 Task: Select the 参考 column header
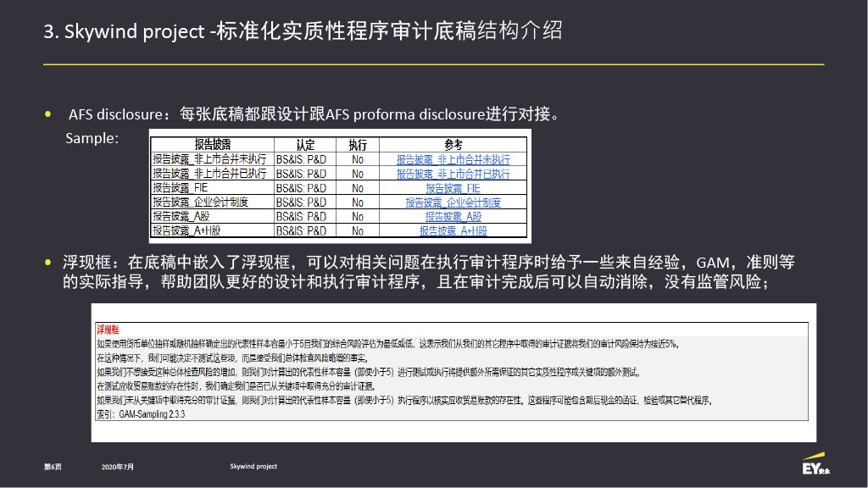tap(453, 145)
